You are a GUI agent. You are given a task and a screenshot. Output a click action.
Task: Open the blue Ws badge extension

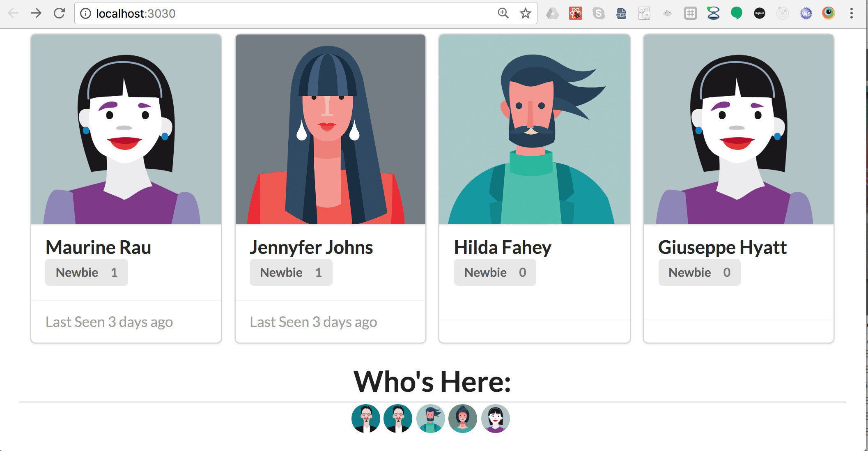(806, 14)
